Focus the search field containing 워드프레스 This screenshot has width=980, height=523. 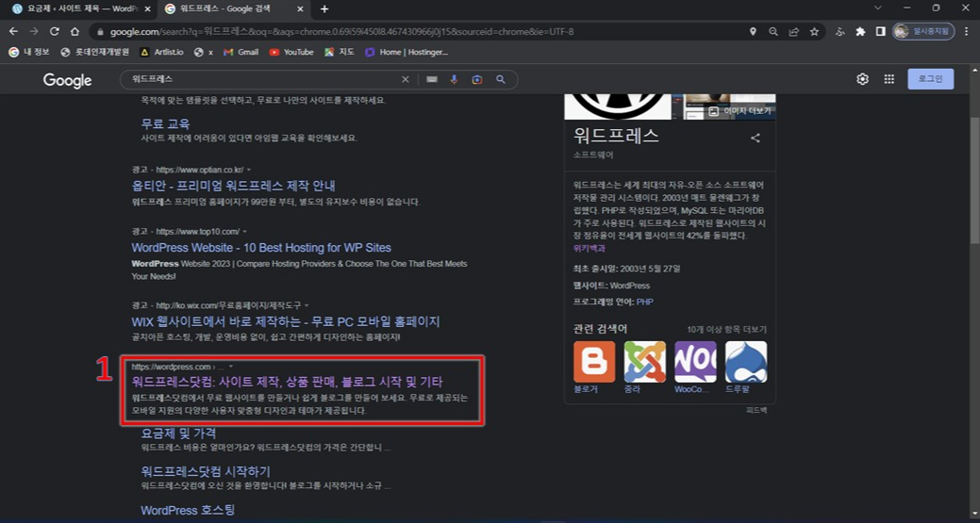coord(262,79)
